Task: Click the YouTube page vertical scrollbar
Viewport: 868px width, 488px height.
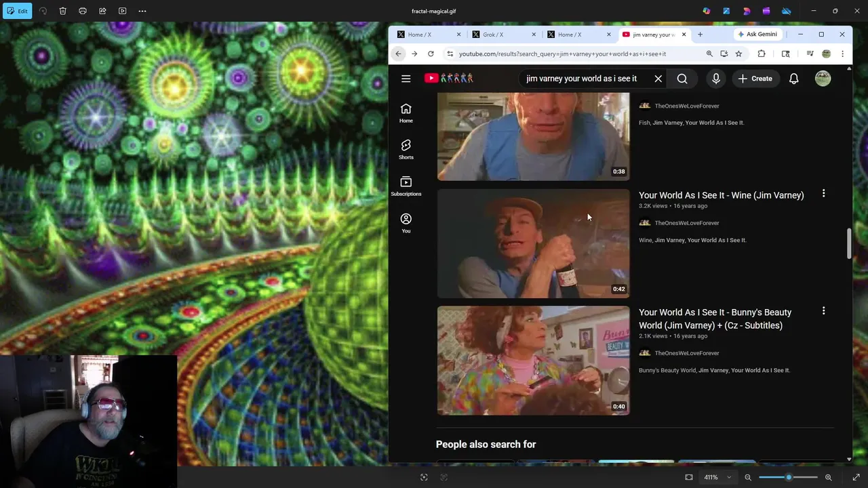Action: pos(849,243)
